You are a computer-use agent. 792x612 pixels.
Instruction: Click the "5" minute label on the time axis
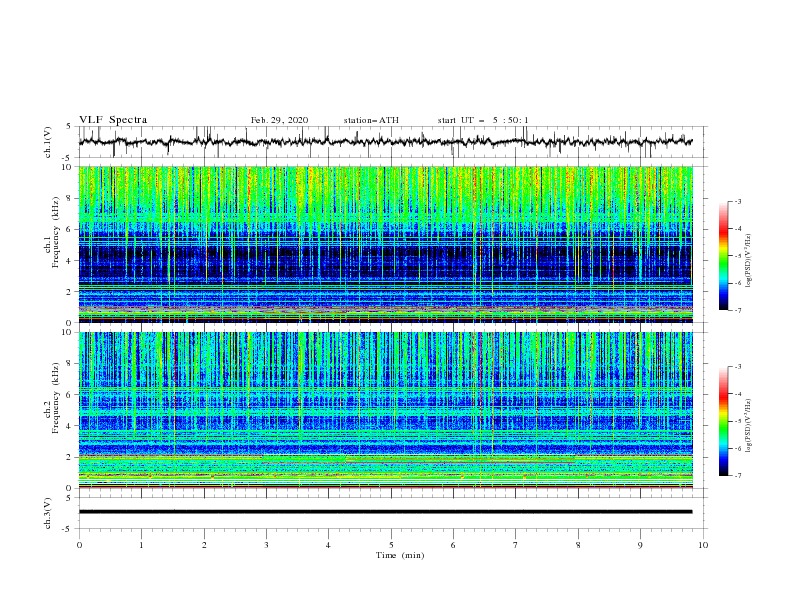pyautogui.click(x=391, y=545)
